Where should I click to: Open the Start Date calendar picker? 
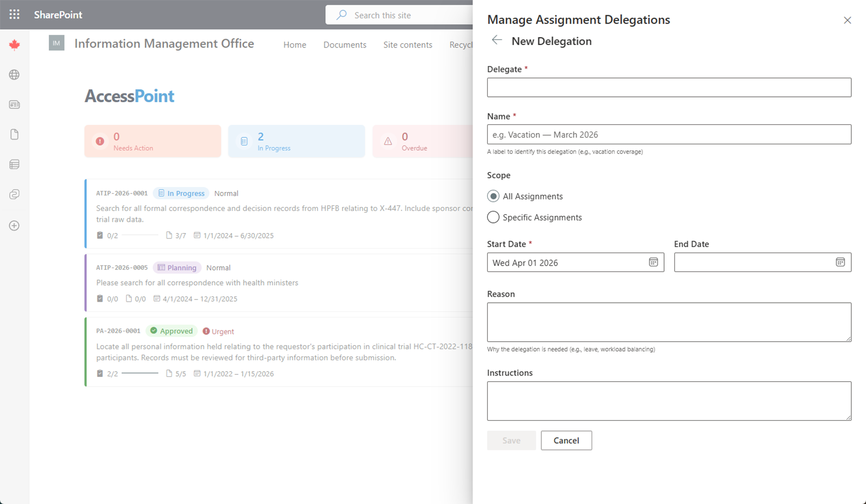tap(654, 262)
